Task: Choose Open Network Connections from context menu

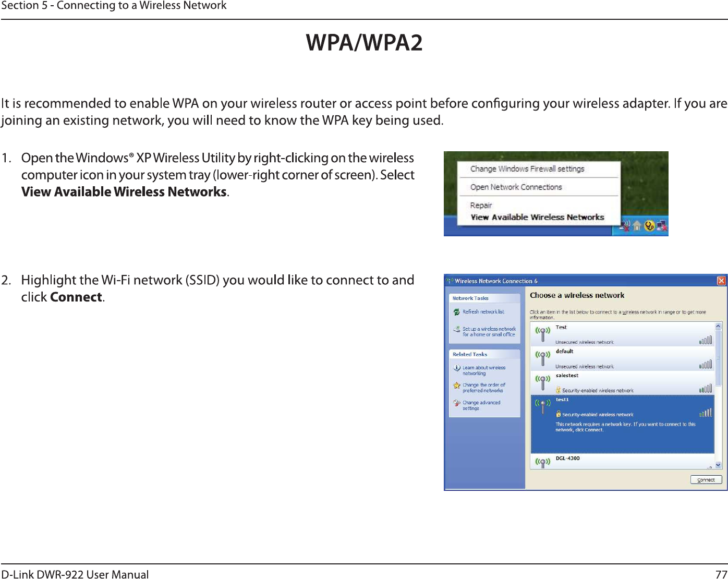Action: click(516, 187)
